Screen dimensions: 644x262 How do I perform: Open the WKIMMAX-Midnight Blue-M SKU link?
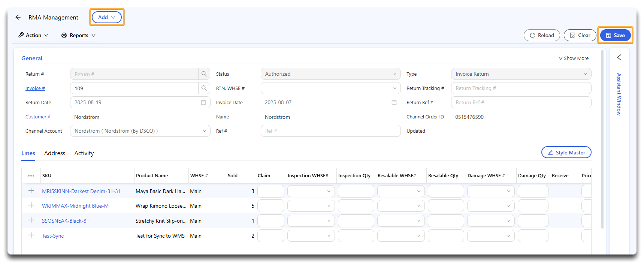[x=75, y=206]
